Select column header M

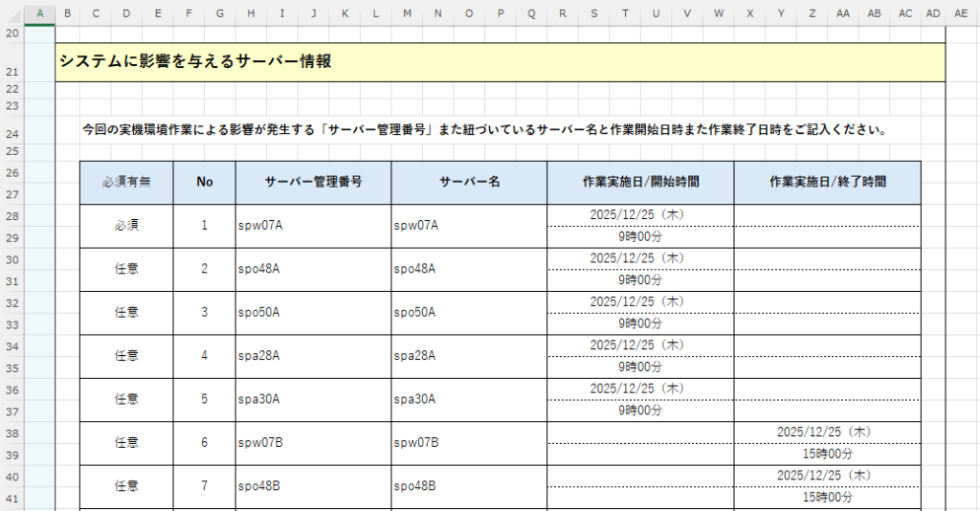pyautogui.click(x=407, y=12)
